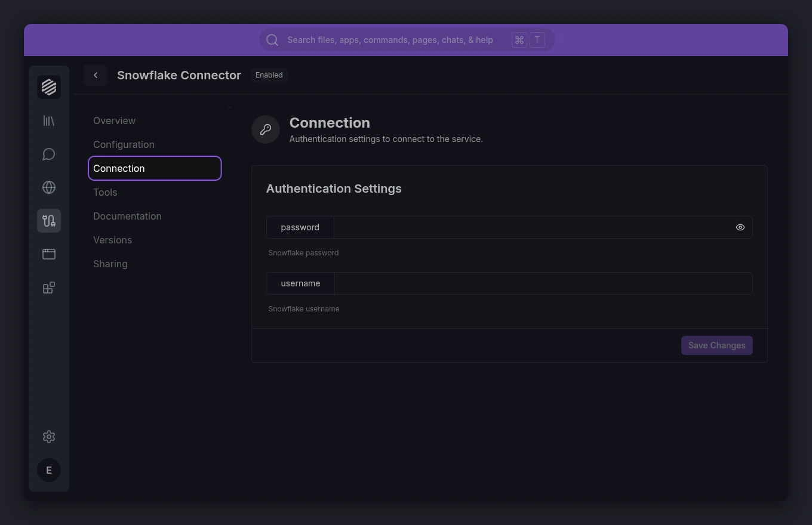The image size is (812, 525).
Task: Open the Documentation section
Action: tap(155, 216)
